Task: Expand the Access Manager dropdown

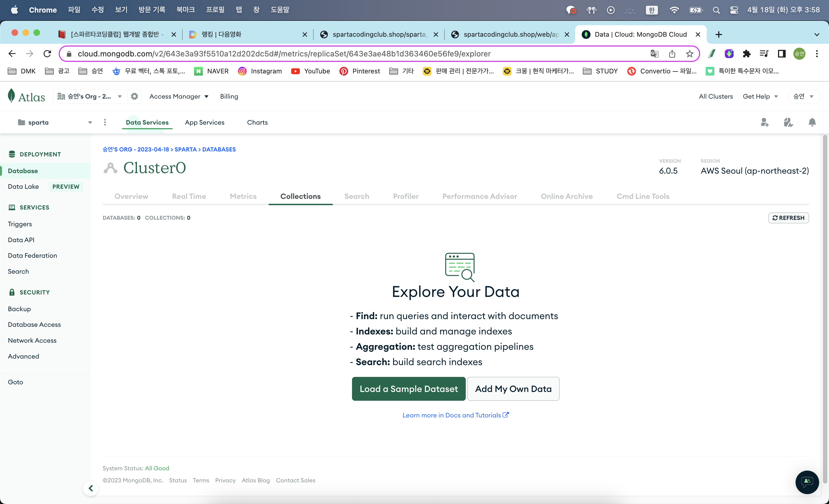Action: 179,96
